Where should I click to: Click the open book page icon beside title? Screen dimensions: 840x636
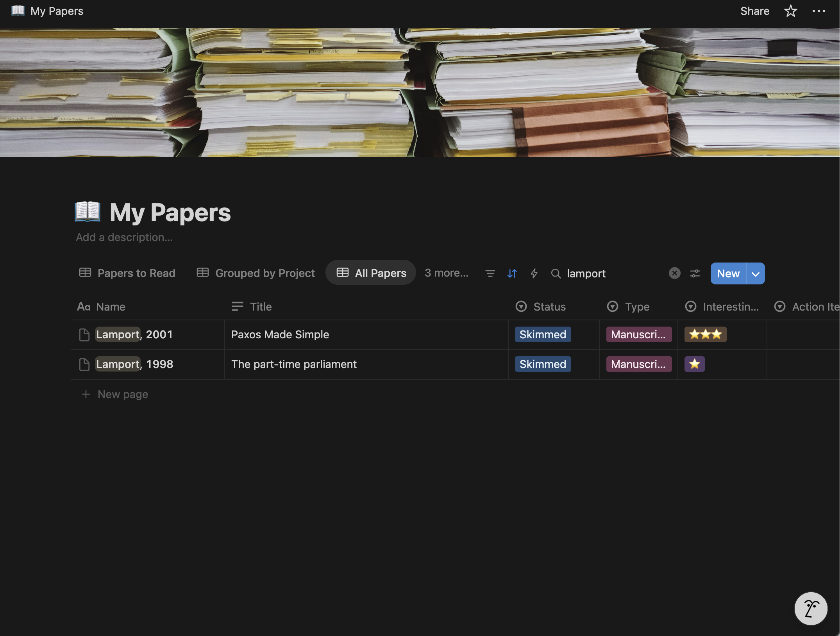click(x=88, y=212)
